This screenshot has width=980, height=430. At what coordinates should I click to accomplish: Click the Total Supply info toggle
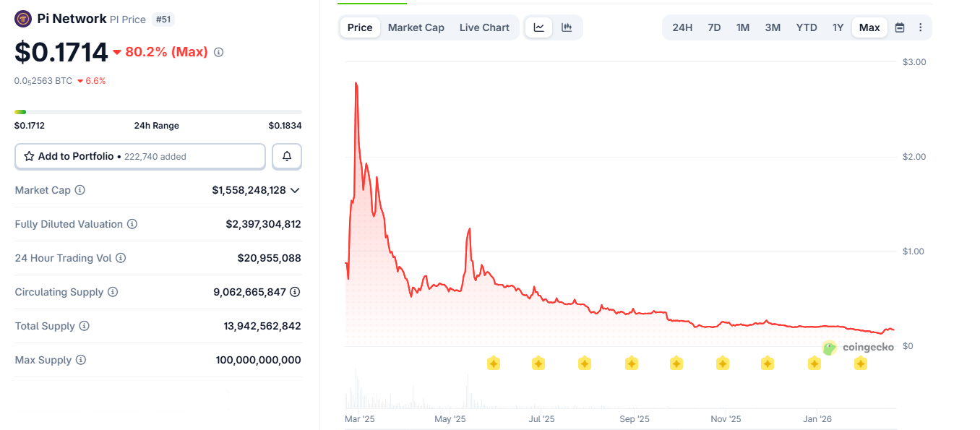pyautogui.click(x=85, y=326)
